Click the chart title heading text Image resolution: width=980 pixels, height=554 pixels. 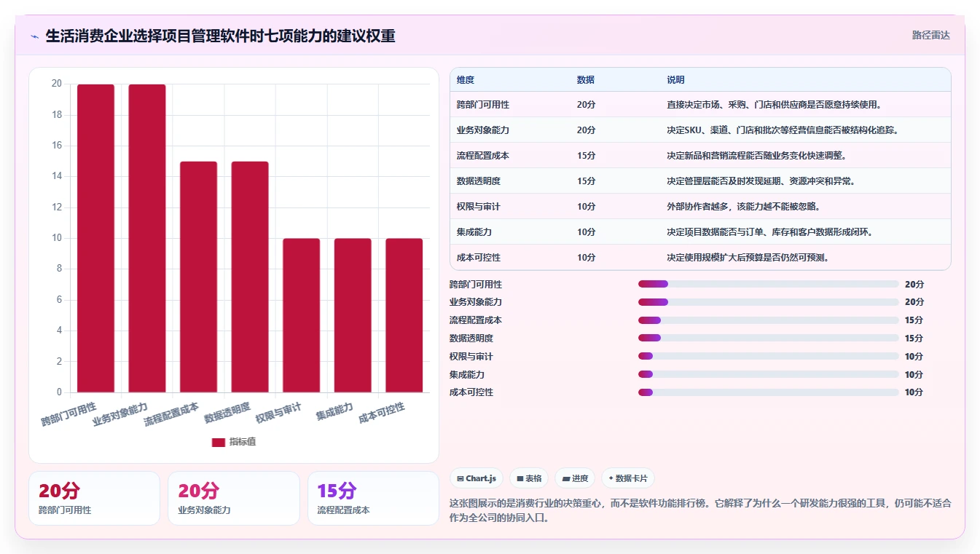coord(220,36)
